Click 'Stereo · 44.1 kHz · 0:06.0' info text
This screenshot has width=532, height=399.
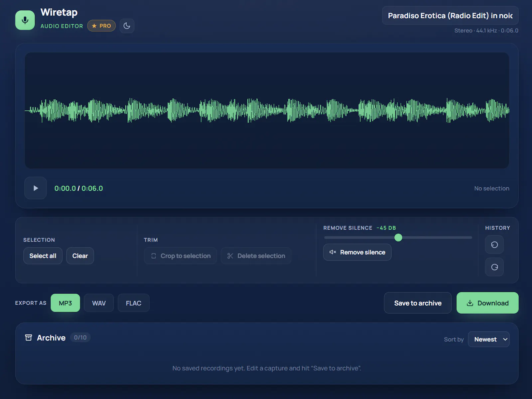click(x=486, y=31)
